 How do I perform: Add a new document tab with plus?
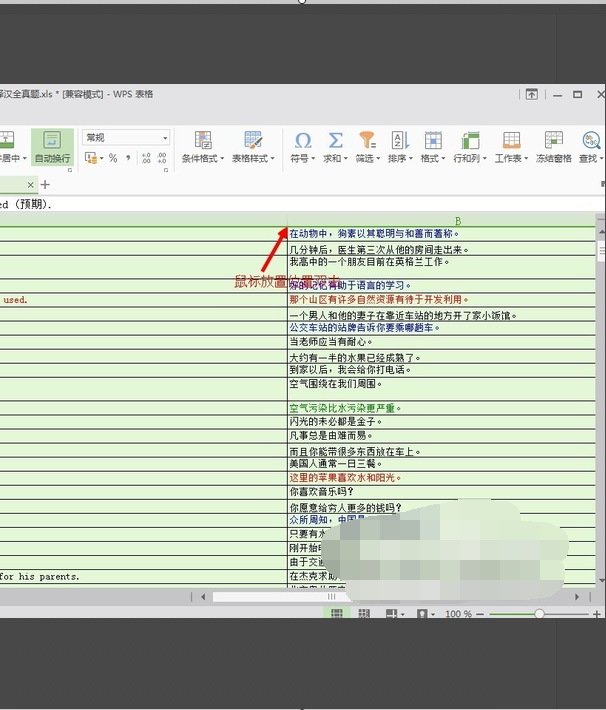coord(45,185)
